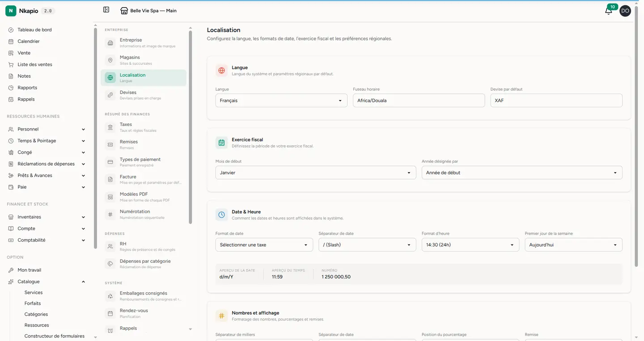
Task: Open the Ressources catalogue item
Action: (x=37, y=325)
